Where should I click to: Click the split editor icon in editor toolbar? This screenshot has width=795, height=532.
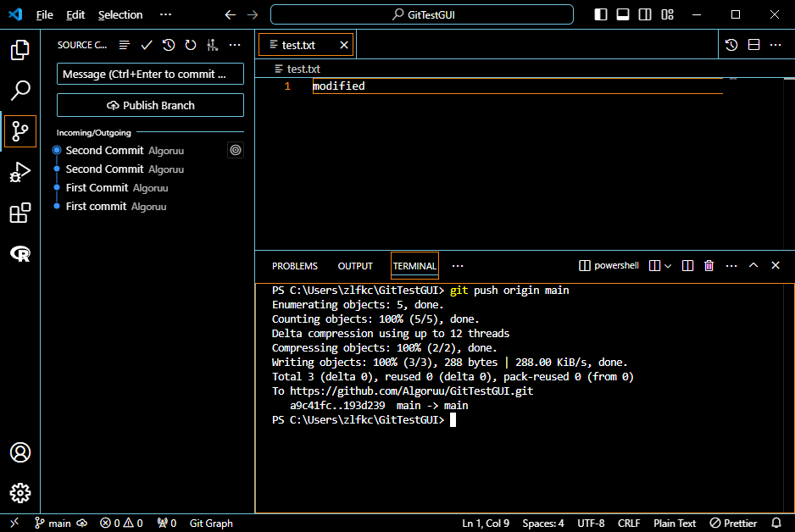(754, 45)
